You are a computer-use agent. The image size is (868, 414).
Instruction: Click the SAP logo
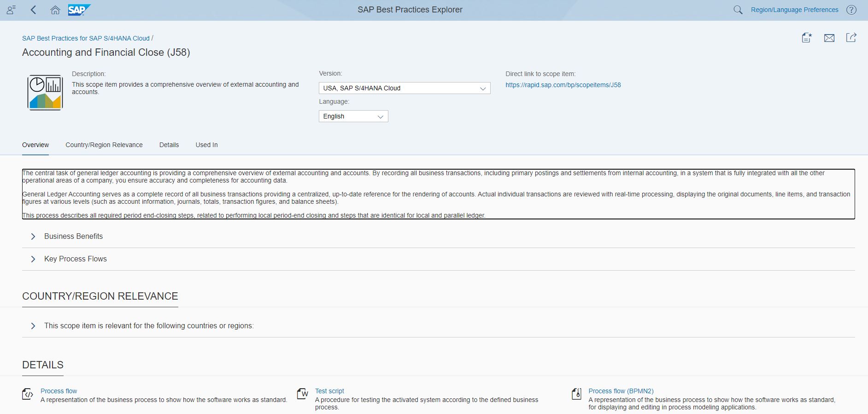tap(79, 10)
